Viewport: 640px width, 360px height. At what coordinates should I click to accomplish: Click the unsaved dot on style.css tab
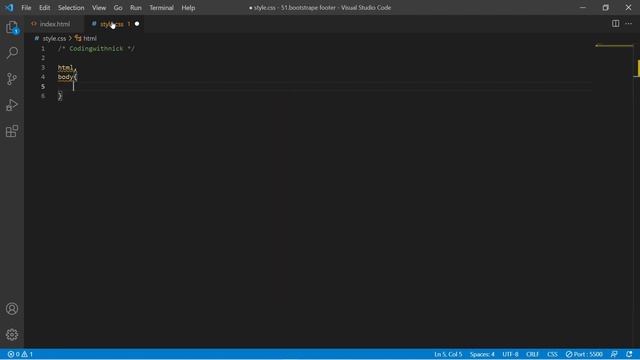click(137, 24)
